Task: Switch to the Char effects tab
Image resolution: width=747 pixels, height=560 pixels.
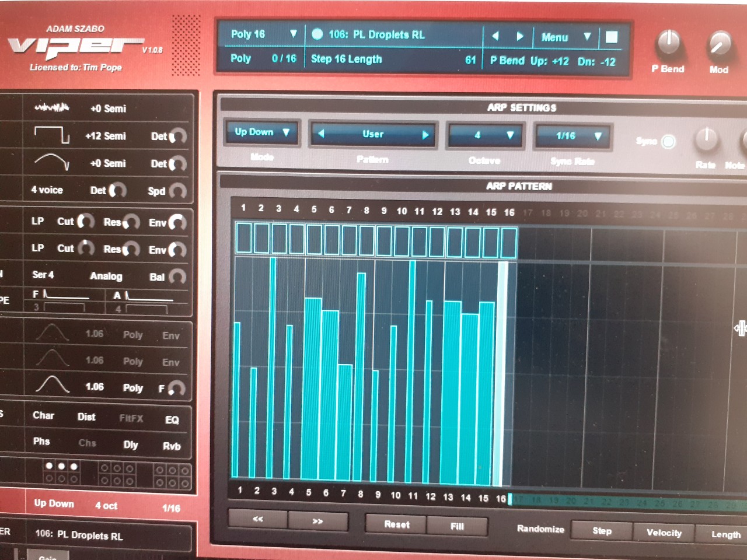Action: pyautogui.click(x=43, y=415)
